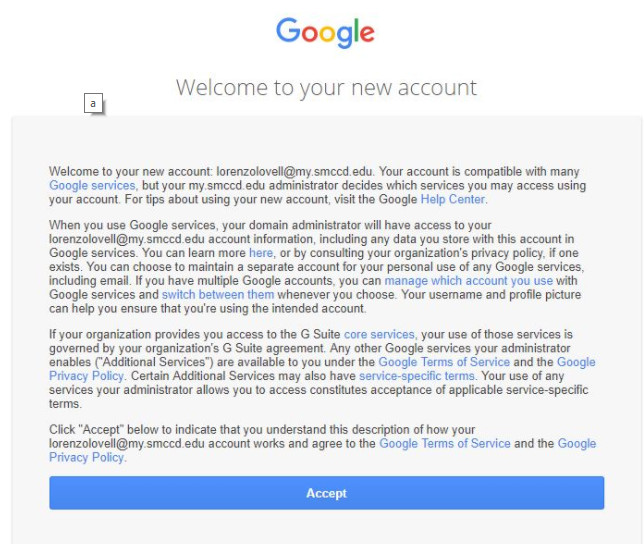Click the email before 'account information' text
The height and width of the screenshot is (544, 644).
tap(127, 239)
